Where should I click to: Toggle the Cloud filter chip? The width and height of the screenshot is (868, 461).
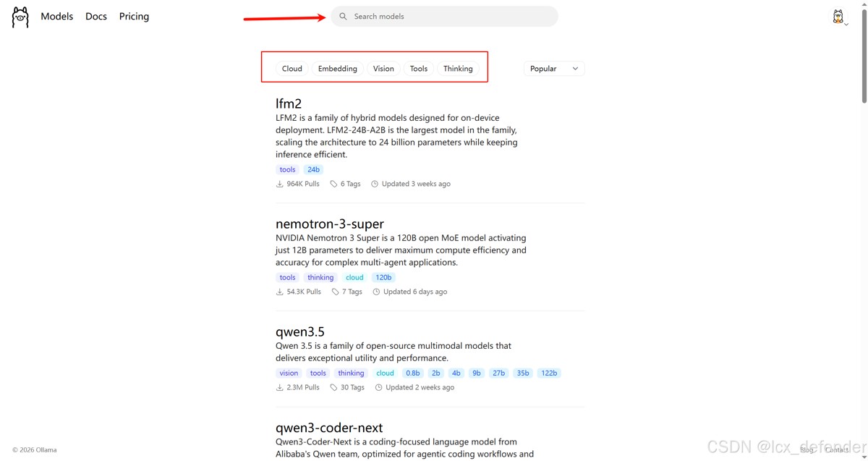click(x=292, y=69)
